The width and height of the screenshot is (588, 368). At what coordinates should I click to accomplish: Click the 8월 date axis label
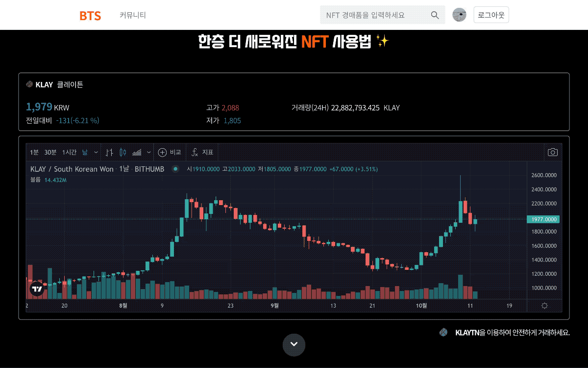(x=123, y=306)
